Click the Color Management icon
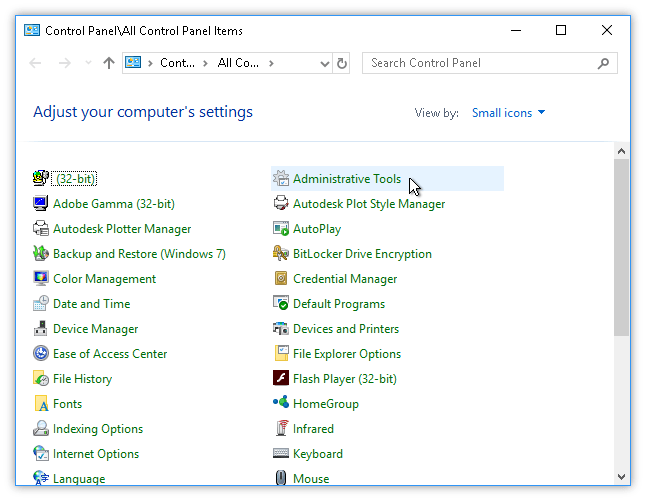 (x=41, y=279)
